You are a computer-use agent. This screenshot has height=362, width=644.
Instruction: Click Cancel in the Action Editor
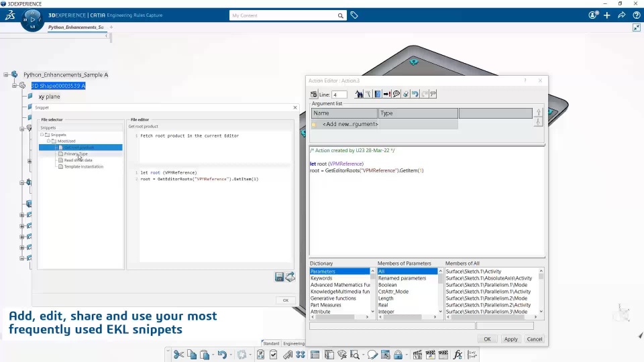coord(535,339)
